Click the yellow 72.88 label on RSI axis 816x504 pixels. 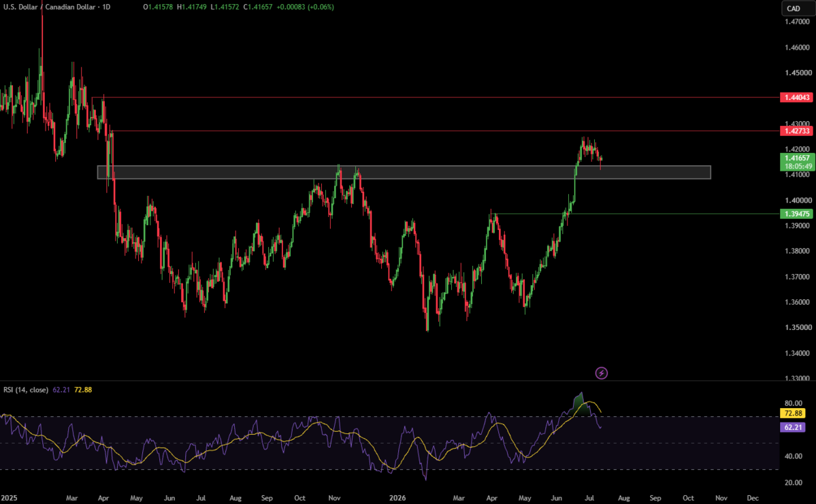click(793, 413)
